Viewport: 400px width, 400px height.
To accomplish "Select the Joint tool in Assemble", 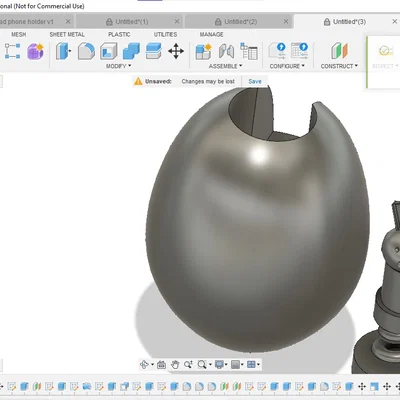I will coord(226,51).
